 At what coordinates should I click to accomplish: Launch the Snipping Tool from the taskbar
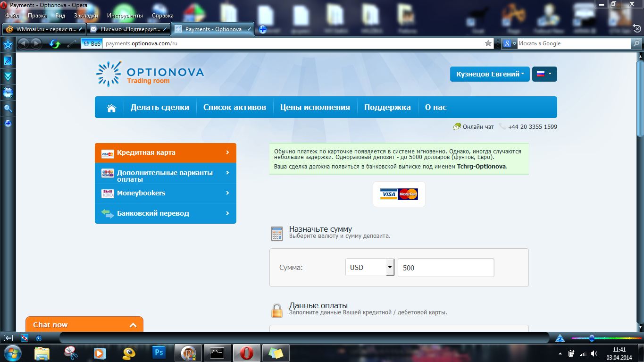click(71, 353)
